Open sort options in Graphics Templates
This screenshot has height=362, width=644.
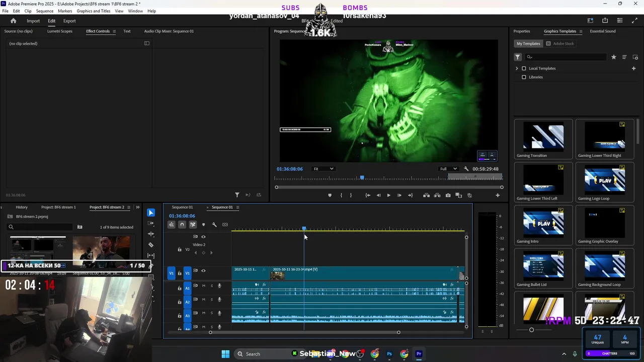(624, 57)
